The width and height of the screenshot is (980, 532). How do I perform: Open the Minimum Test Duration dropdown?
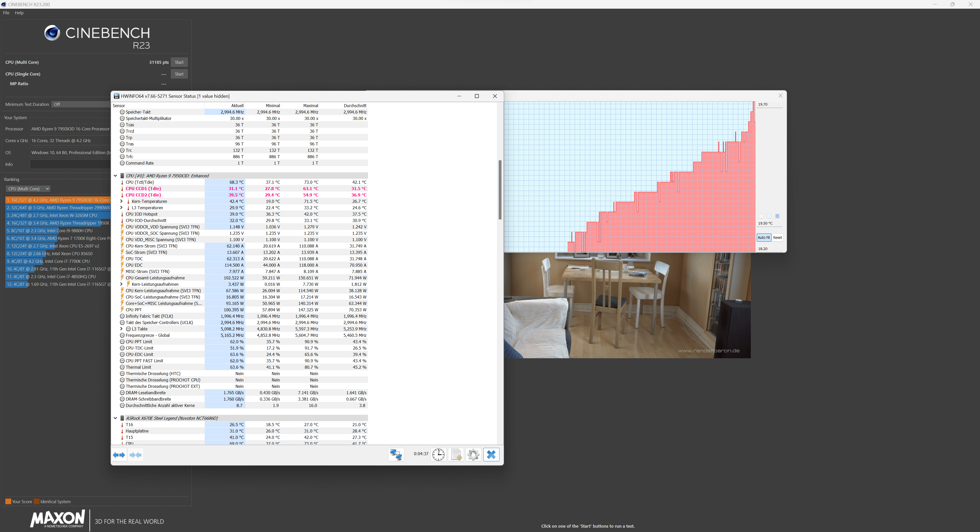point(81,104)
